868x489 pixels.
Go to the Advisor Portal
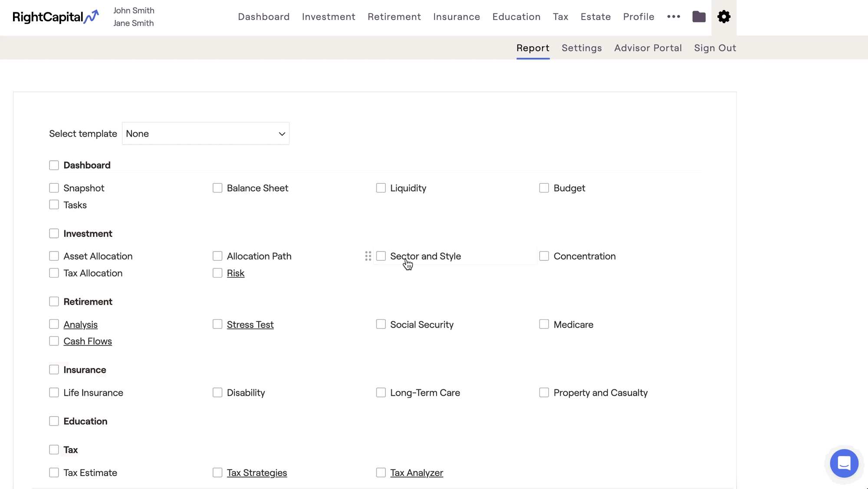click(x=648, y=48)
